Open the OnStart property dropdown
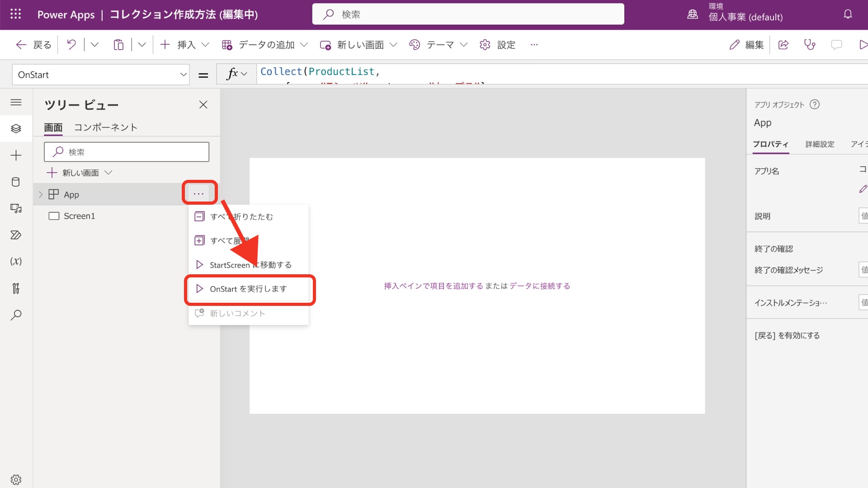This screenshot has width=868, height=488. (x=183, y=75)
